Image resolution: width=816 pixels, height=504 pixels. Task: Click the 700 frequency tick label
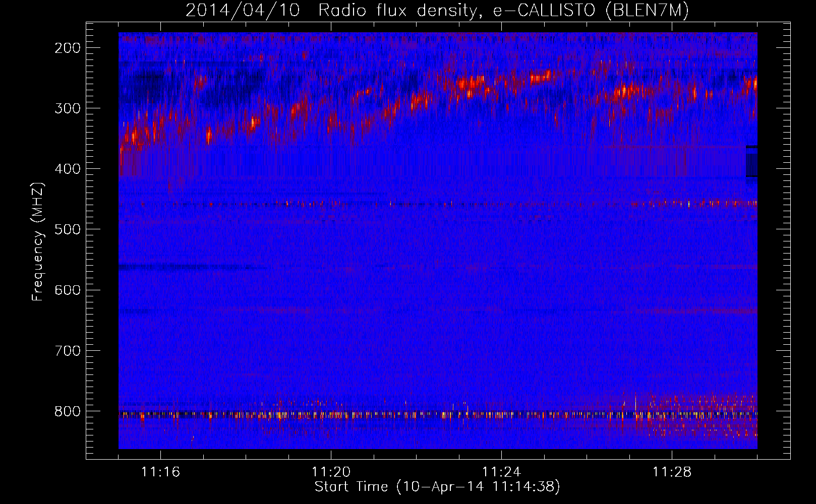click(x=67, y=350)
